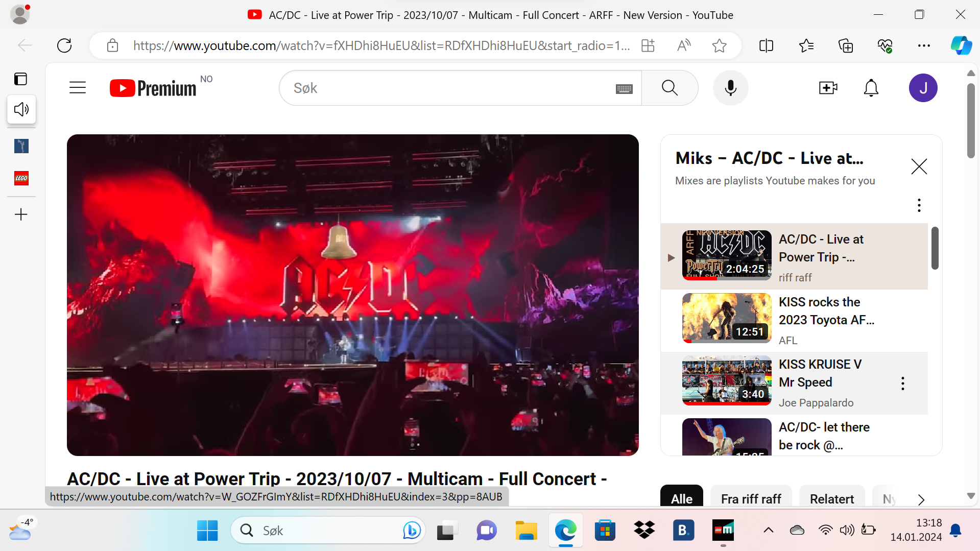The width and height of the screenshot is (980, 551).
Task: Click the search magnifier button on YouTube
Action: (x=670, y=88)
